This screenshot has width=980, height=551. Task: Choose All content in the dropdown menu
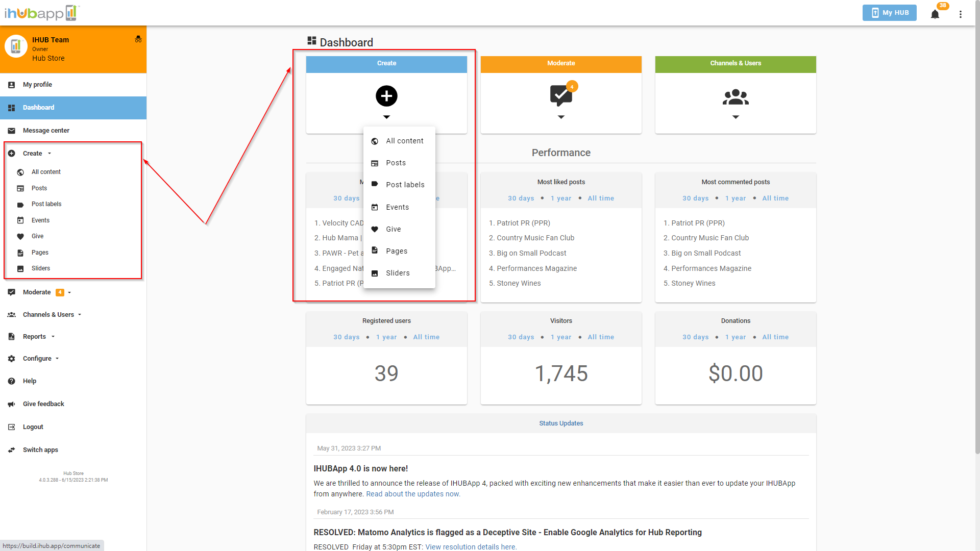tap(399, 141)
